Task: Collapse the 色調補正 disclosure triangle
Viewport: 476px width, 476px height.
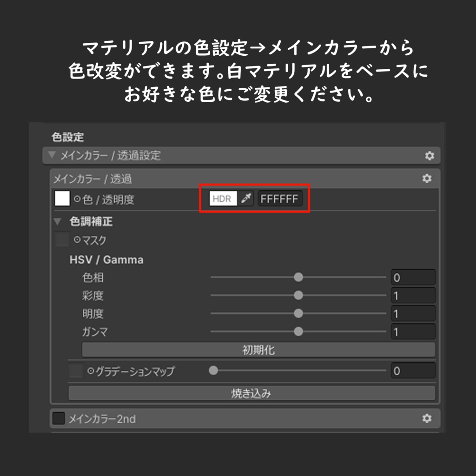Action: [57, 222]
